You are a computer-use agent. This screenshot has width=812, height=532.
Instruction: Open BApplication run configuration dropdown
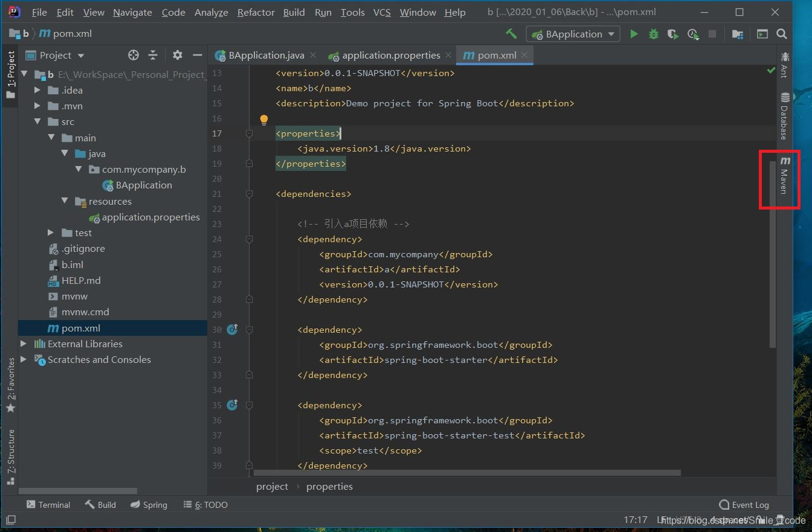573,34
